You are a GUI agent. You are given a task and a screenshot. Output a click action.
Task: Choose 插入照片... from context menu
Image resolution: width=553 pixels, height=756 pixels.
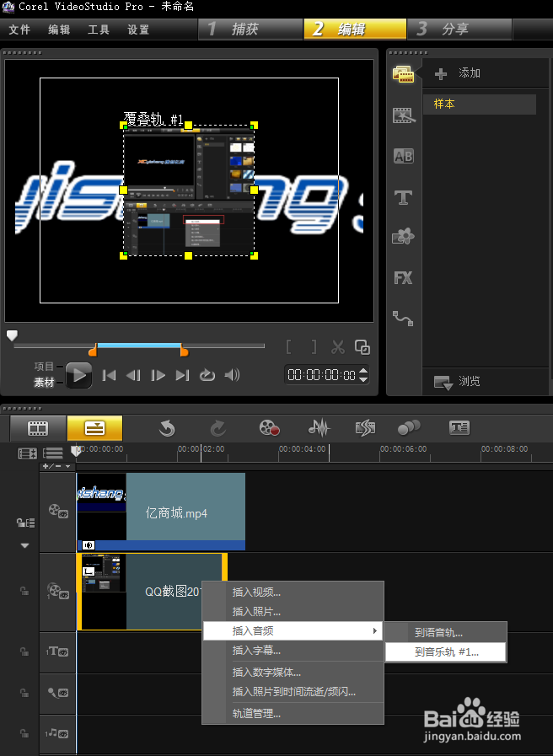click(x=293, y=612)
